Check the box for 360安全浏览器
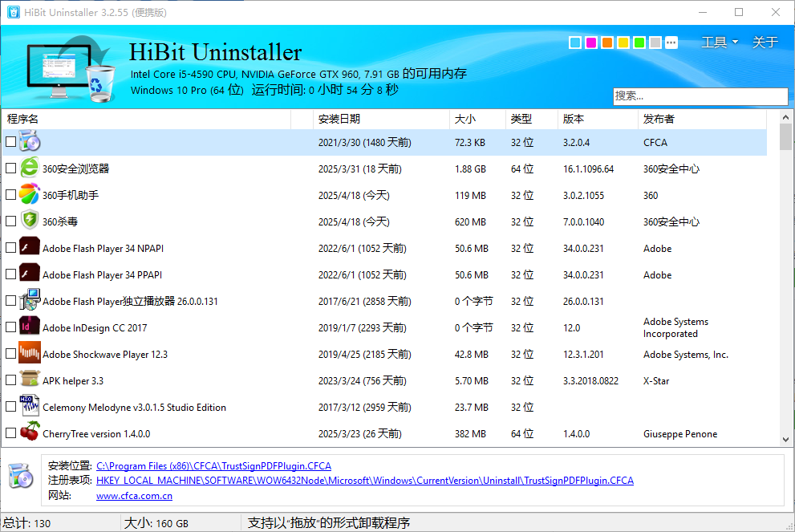The height and width of the screenshot is (532, 795). coord(10,168)
